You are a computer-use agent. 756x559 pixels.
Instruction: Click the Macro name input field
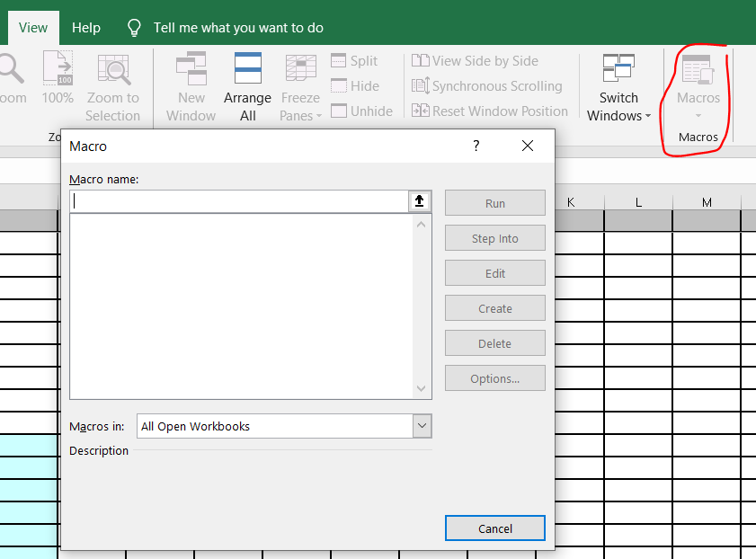240,201
